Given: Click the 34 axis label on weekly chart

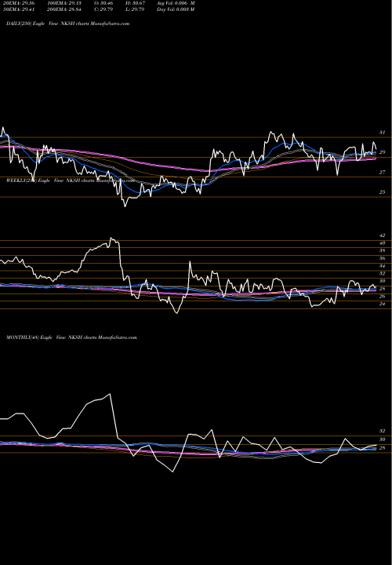Looking at the screenshot, I should [x=383, y=266].
